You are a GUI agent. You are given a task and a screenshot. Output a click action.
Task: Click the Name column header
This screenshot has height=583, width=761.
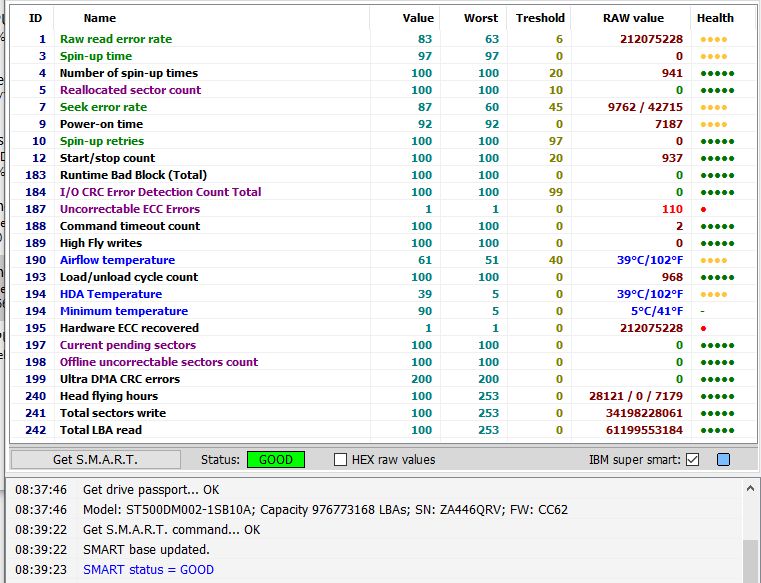tap(99, 18)
